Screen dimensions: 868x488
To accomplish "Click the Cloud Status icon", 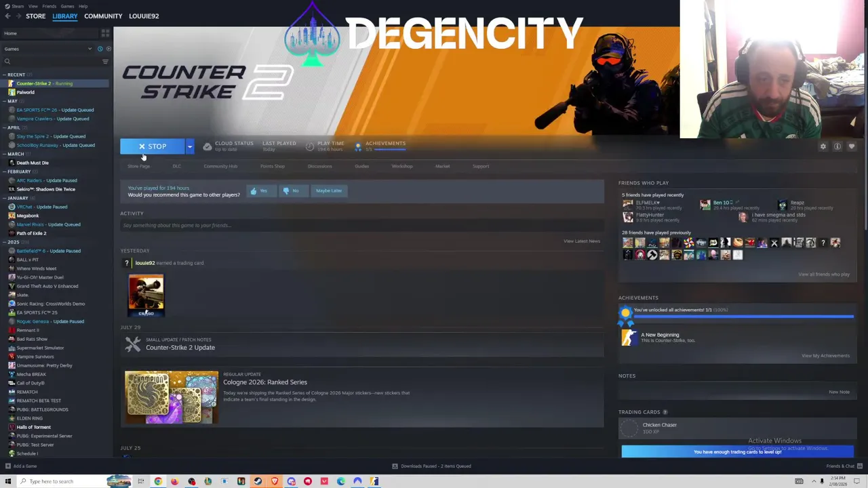I will pyautogui.click(x=208, y=146).
